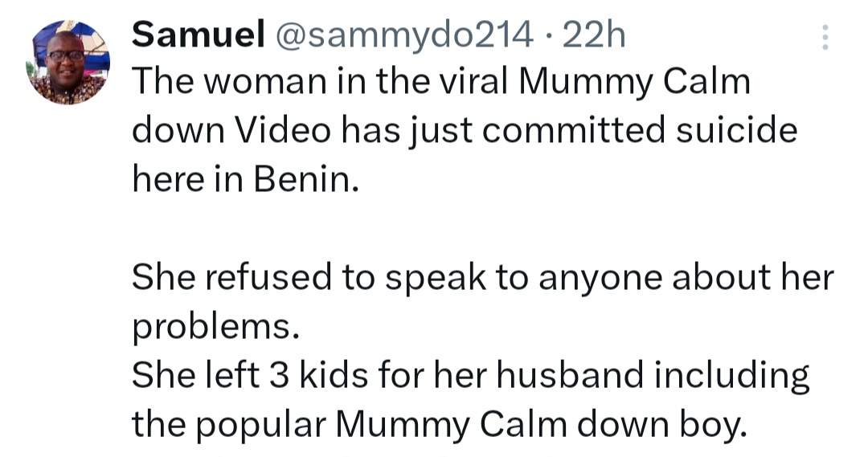Click the word 'Benin' in the tweet

click(x=304, y=179)
